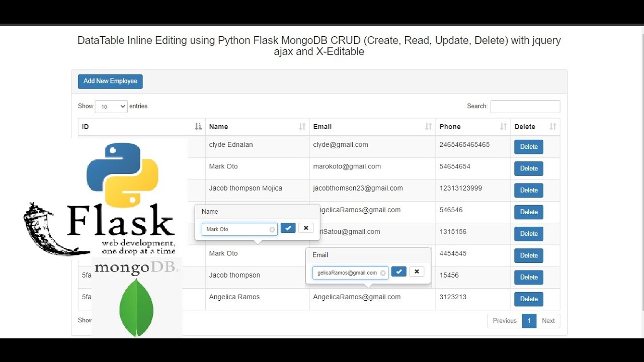The width and height of the screenshot is (644, 362).
Task: Sort by the ID column icon
Action: pos(198,127)
